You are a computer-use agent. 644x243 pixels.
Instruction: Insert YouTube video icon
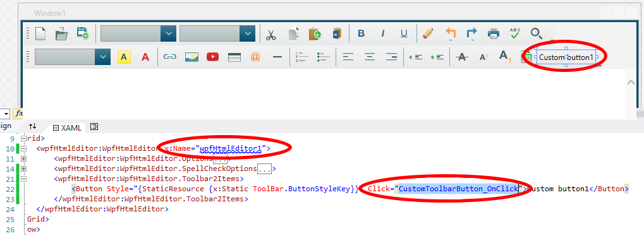tap(213, 57)
